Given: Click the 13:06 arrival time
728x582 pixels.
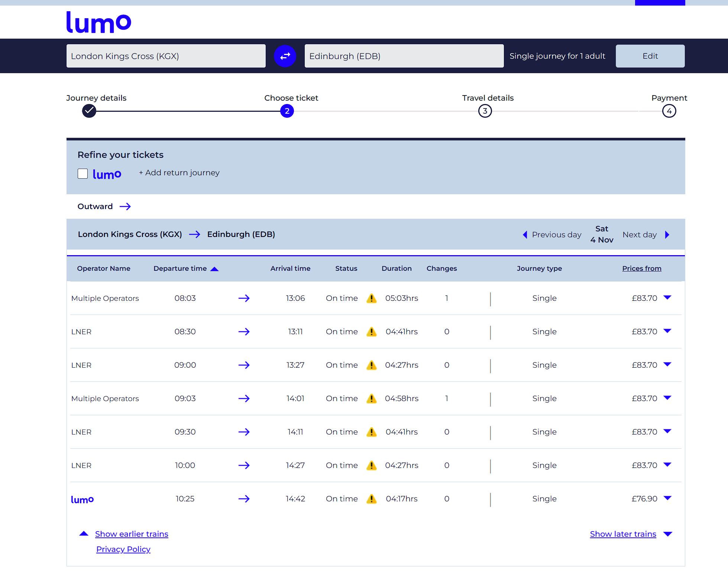Looking at the screenshot, I should (295, 298).
